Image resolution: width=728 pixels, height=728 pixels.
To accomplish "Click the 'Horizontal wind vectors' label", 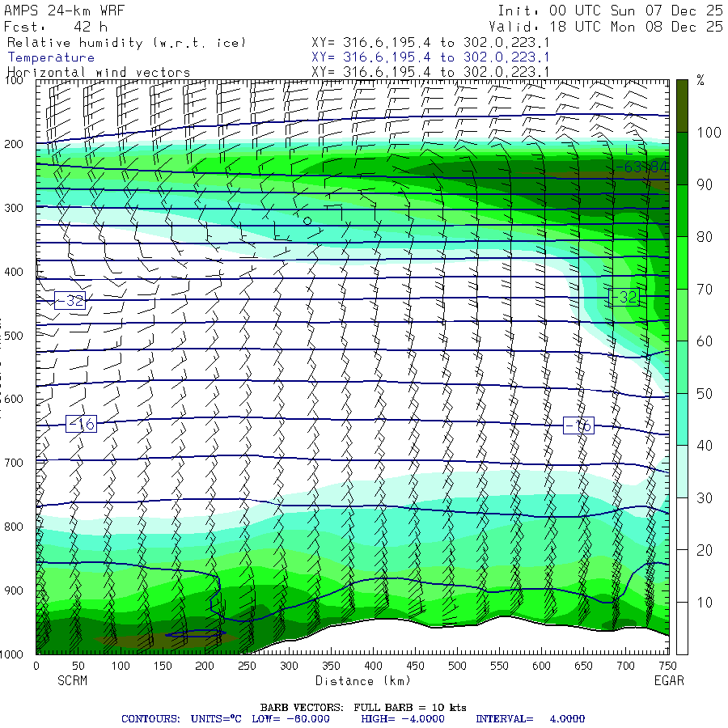I will tap(99, 73).
